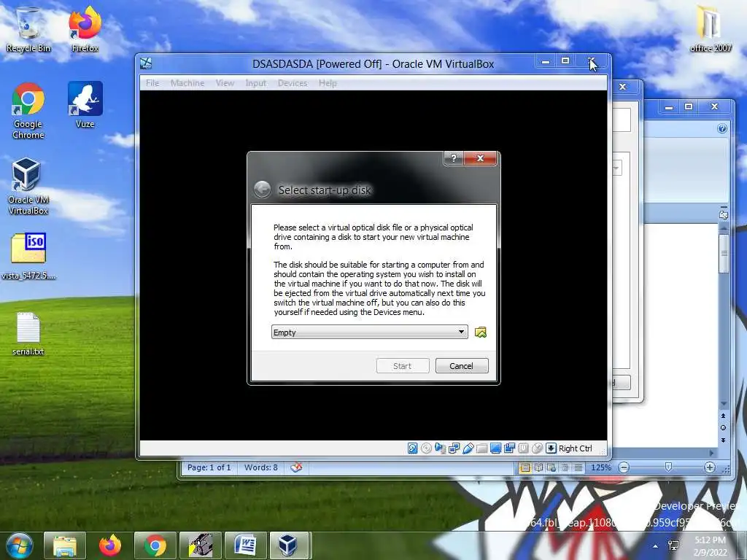Select the serial.txt file on the desktop
The image size is (747, 560).
coord(28,333)
